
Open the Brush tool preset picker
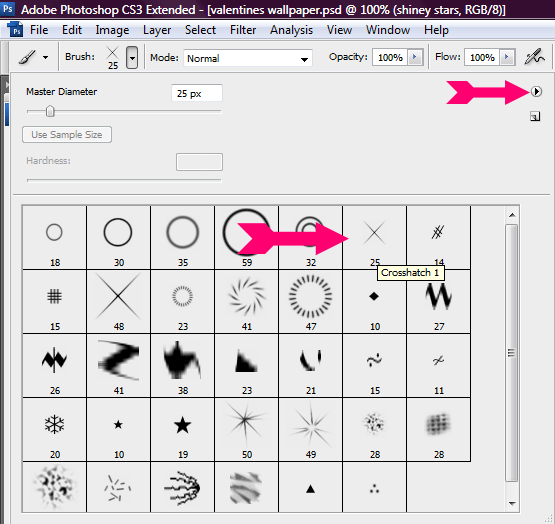coord(34,57)
